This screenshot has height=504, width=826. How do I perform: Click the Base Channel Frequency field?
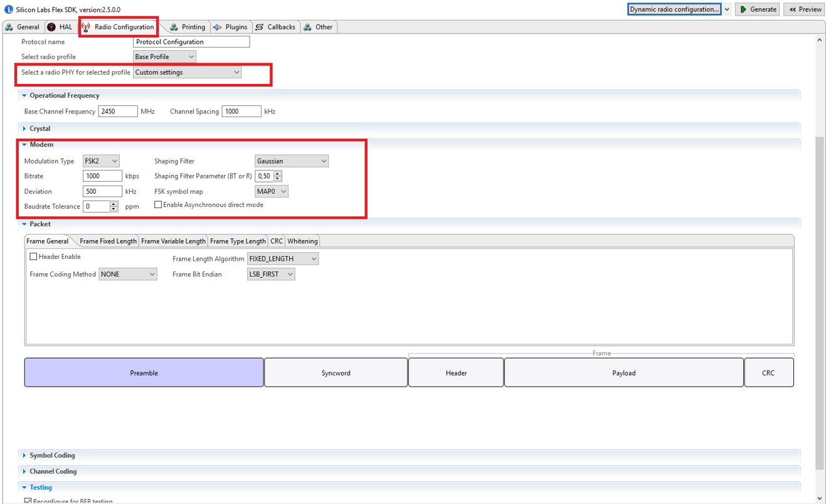[117, 112]
